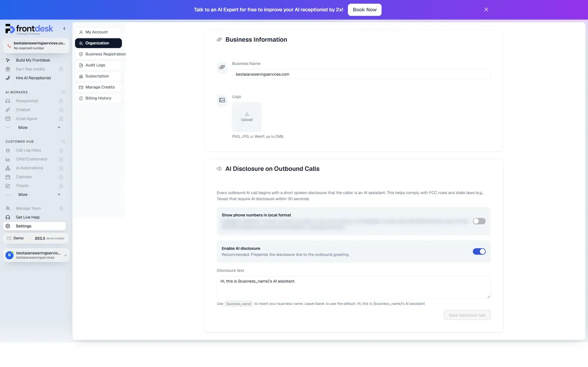Viewport: 588px width, 367px height.
Task: Go to My Account tab
Action: (98, 32)
